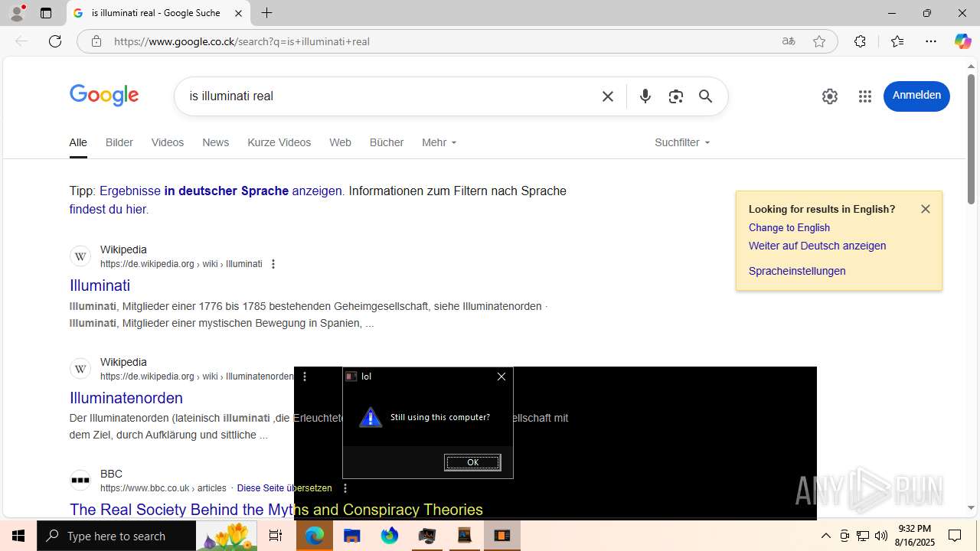
Task: Click 'Diese Seite übersetzen' link
Action: pyautogui.click(x=285, y=488)
